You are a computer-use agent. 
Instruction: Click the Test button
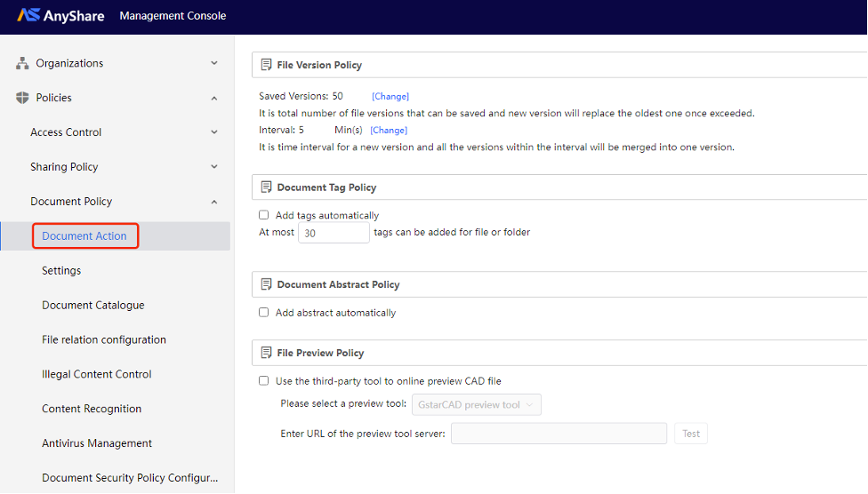691,434
